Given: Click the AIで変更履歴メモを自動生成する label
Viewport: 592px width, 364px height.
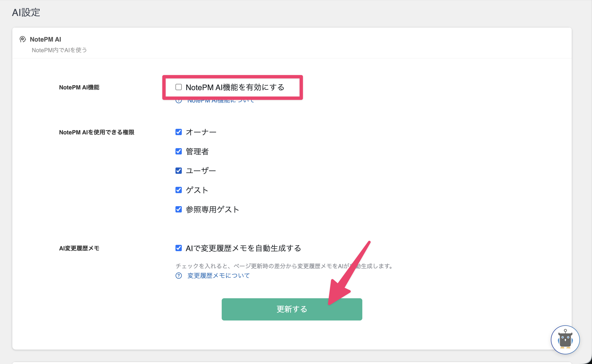Looking at the screenshot, I should point(243,248).
